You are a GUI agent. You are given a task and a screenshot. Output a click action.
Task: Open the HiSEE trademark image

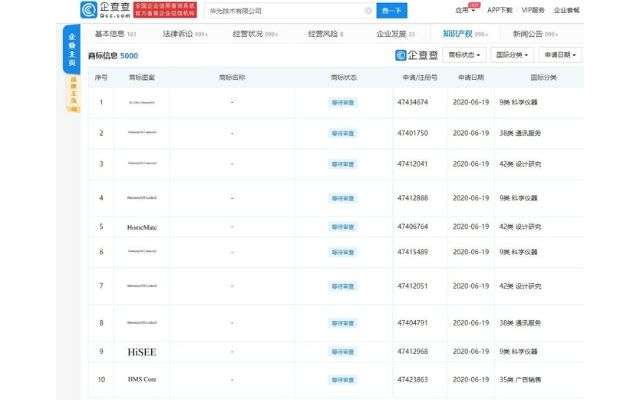click(x=142, y=352)
